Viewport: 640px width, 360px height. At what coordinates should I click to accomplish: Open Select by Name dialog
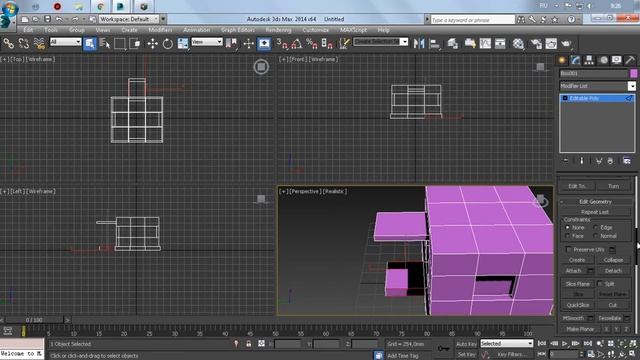(x=105, y=43)
